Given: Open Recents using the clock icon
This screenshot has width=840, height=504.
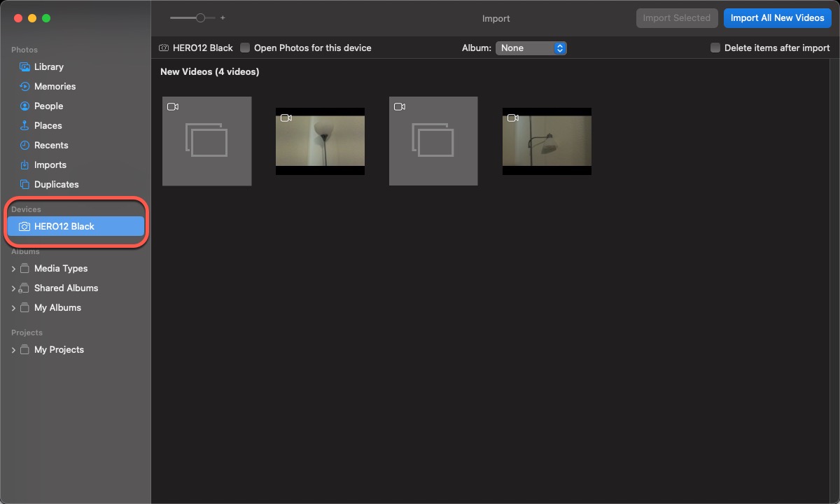Looking at the screenshot, I should pos(24,146).
